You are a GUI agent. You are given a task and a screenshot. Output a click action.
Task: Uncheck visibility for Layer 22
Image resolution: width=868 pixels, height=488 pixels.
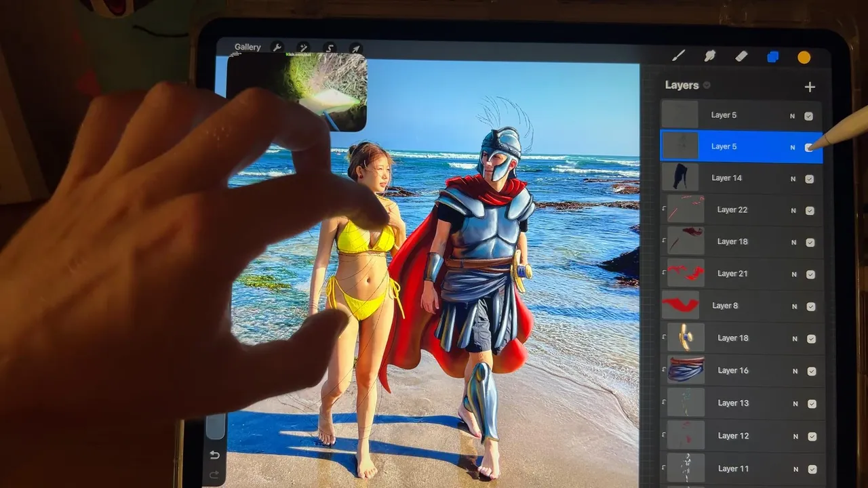pos(810,211)
